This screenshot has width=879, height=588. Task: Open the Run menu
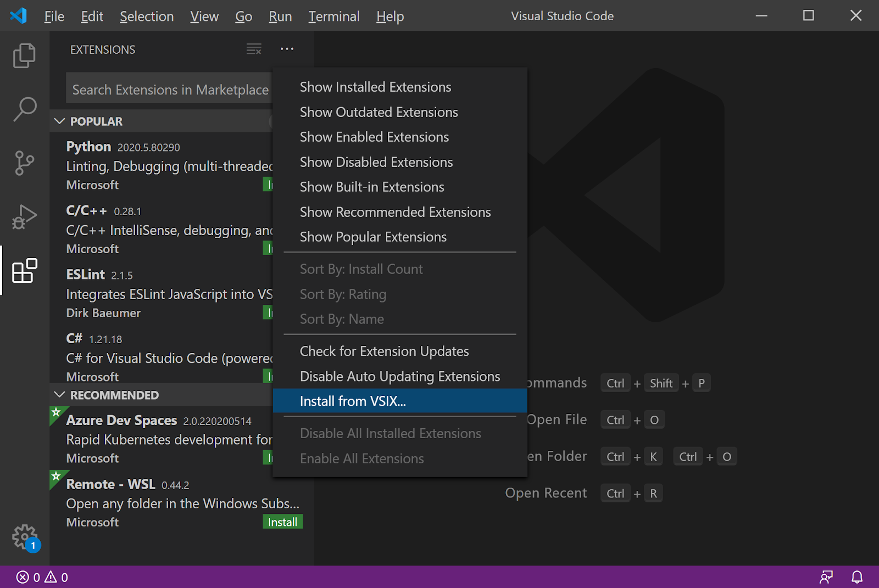pos(280,16)
